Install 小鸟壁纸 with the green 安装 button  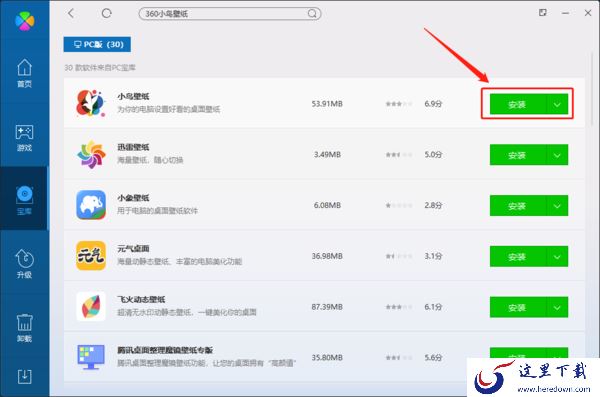[x=518, y=104]
